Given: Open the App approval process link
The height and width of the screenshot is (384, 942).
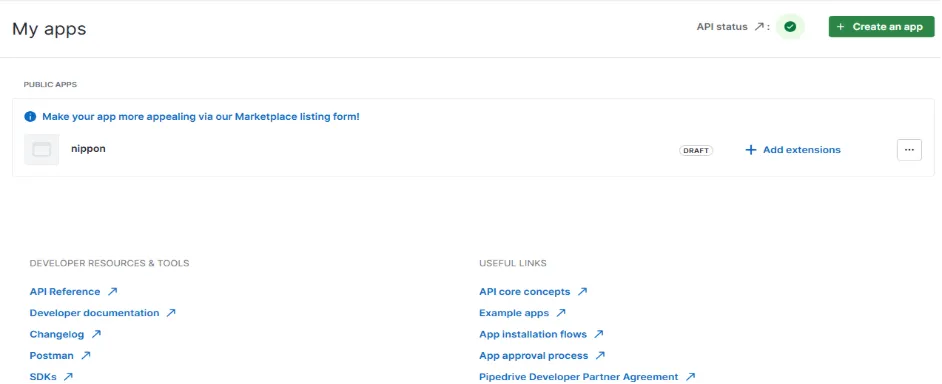Looking at the screenshot, I should coord(542,355).
